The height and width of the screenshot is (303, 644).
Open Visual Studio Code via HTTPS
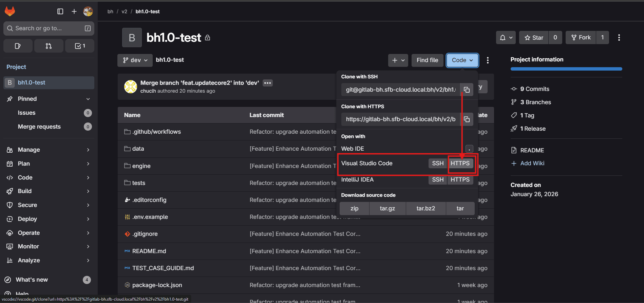(x=460, y=163)
